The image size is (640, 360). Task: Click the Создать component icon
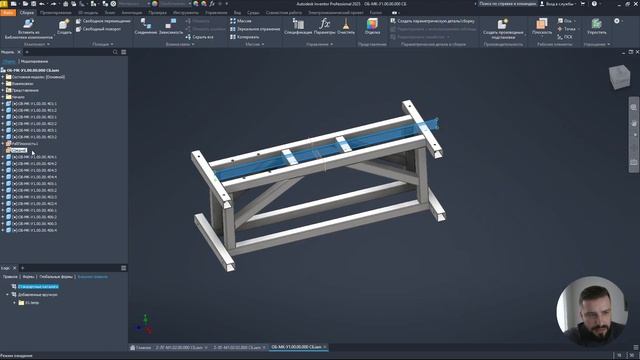(x=64, y=27)
